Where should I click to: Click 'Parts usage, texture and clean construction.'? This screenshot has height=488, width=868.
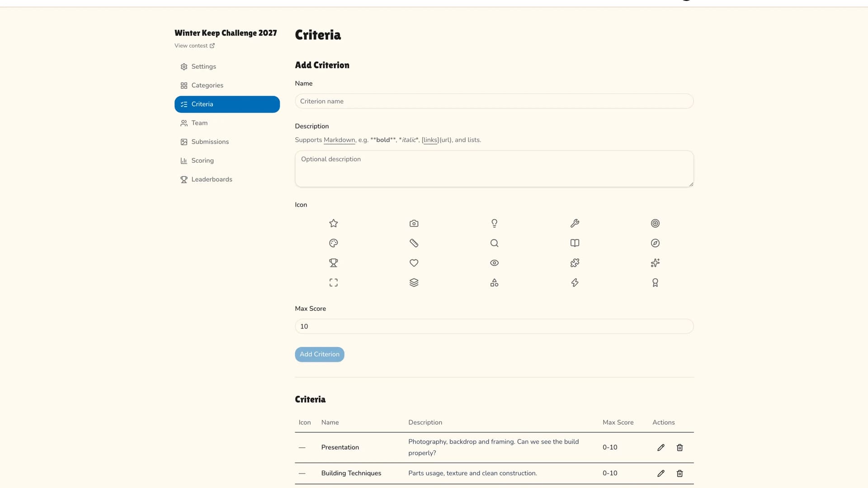[x=472, y=473]
